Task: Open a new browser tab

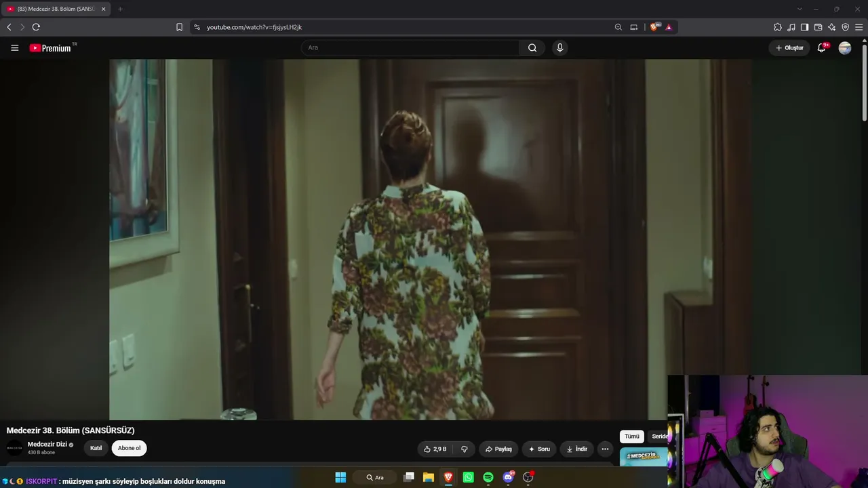Action: click(120, 9)
